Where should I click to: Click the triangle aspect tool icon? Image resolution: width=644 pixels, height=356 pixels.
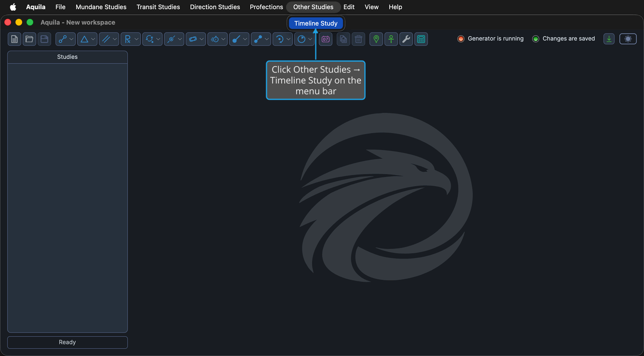pyautogui.click(x=84, y=39)
